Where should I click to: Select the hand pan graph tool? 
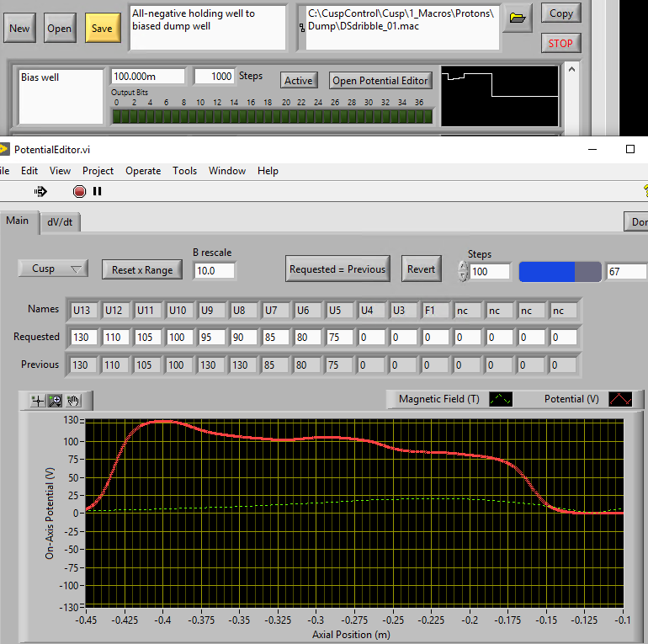73,401
